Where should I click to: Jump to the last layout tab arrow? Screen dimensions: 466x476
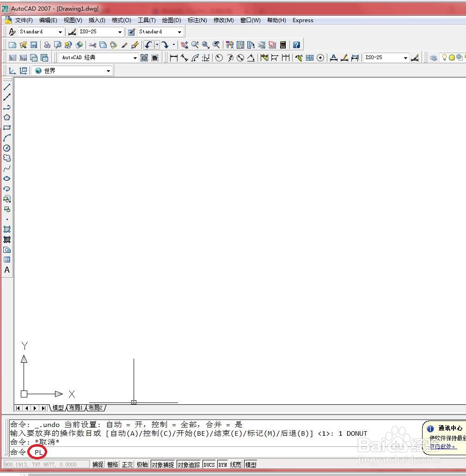click(x=44, y=408)
